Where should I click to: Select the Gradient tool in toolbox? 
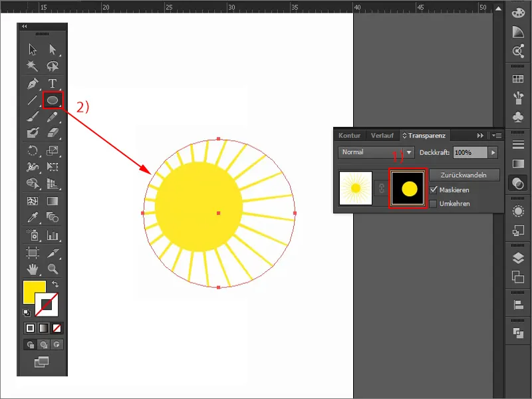(53, 201)
